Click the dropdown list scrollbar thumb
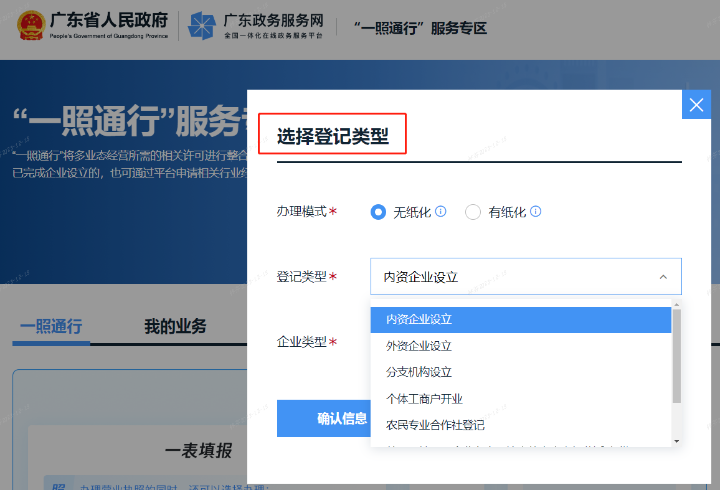 pyautogui.click(x=676, y=355)
